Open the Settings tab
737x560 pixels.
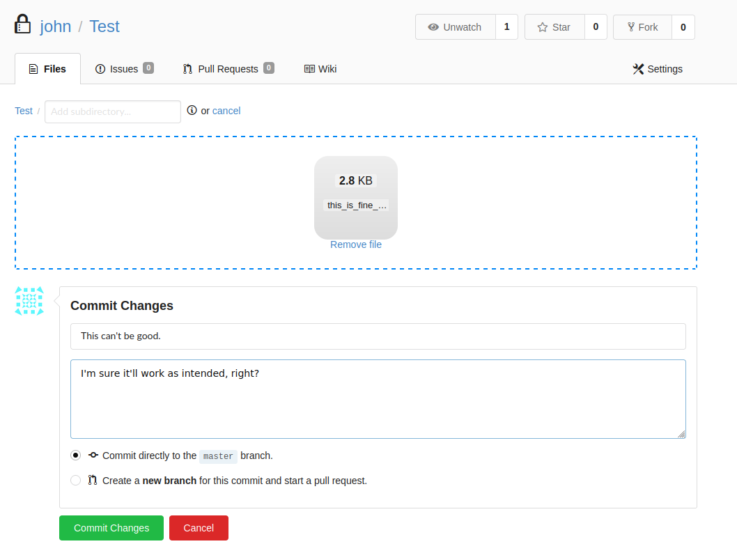coord(658,69)
